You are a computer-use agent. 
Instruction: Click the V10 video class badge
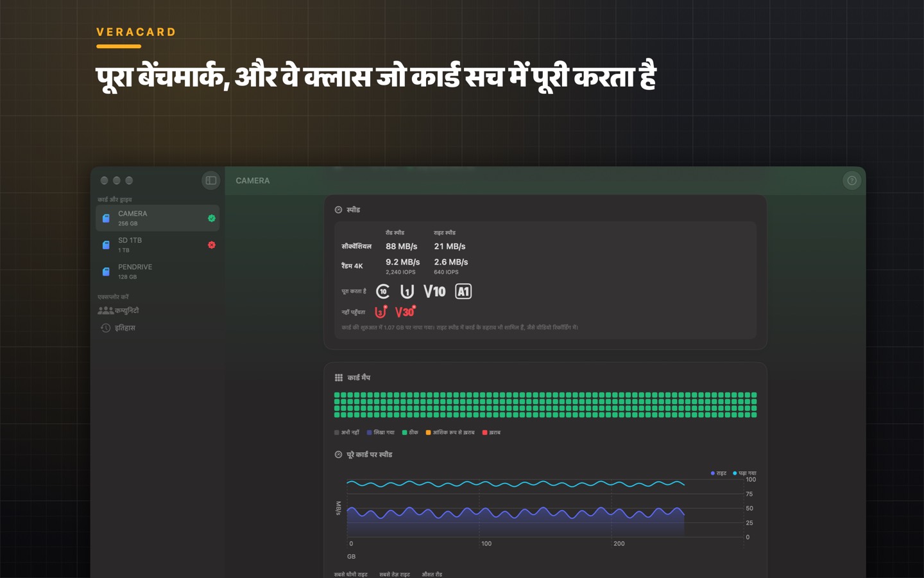coord(434,292)
